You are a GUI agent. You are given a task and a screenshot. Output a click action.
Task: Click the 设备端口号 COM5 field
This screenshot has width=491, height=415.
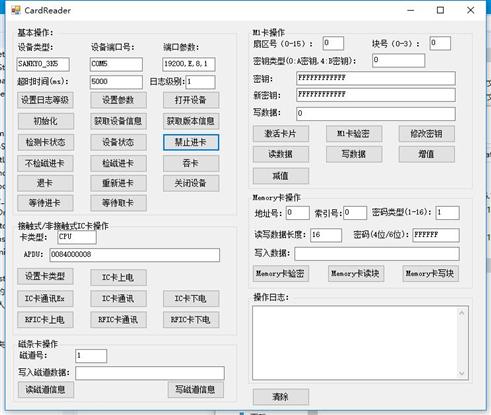(x=116, y=64)
